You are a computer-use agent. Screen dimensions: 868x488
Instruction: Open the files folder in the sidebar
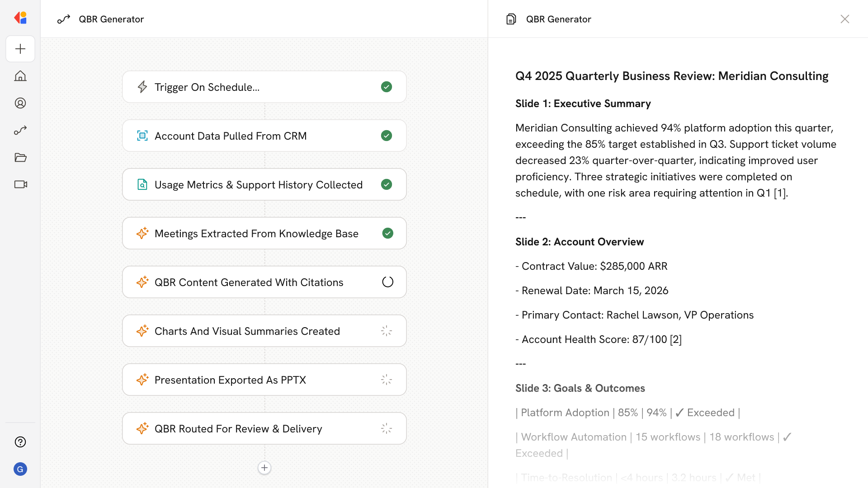click(x=20, y=157)
